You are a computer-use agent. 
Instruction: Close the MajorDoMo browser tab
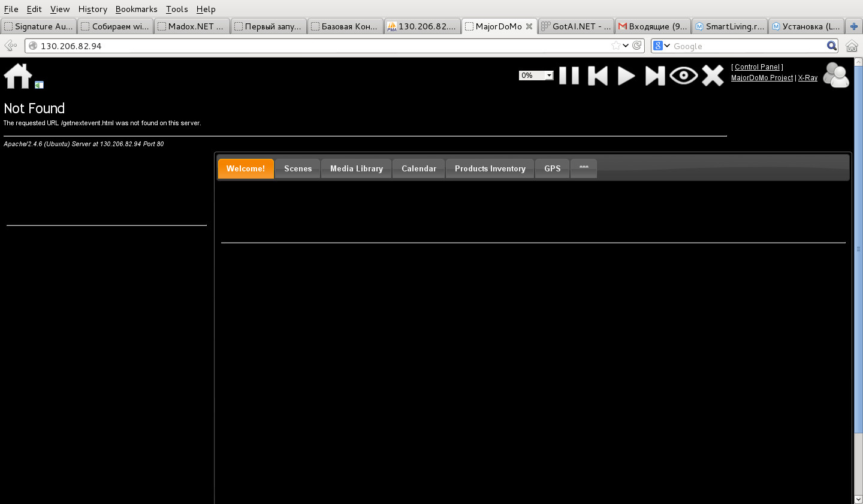click(529, 26)
